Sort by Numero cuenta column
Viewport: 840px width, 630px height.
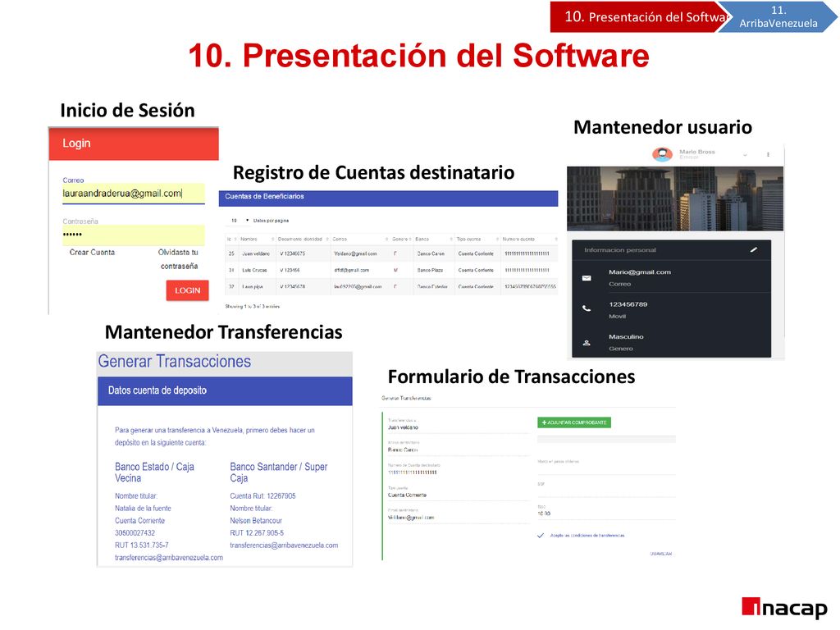[530, 239]
